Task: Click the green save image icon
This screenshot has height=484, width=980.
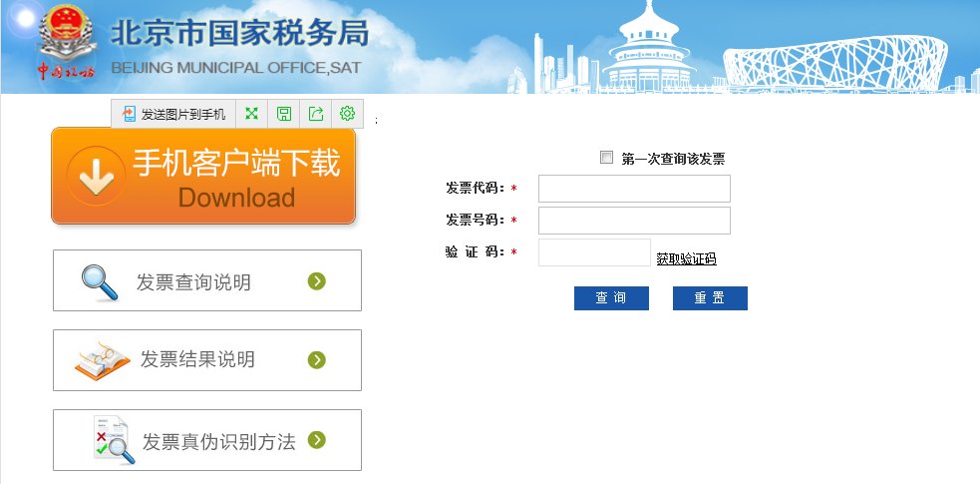Action: tap(284, 114)
